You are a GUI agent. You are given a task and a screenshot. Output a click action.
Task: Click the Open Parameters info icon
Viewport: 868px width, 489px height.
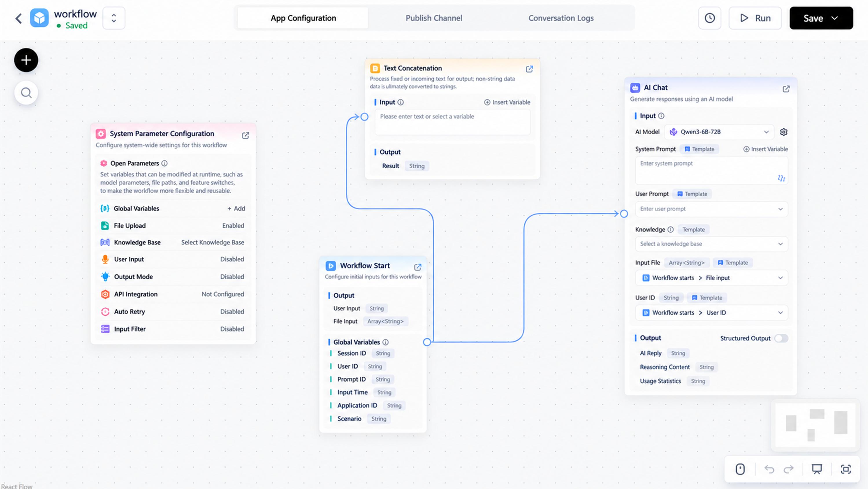click(x=164, y=163)
